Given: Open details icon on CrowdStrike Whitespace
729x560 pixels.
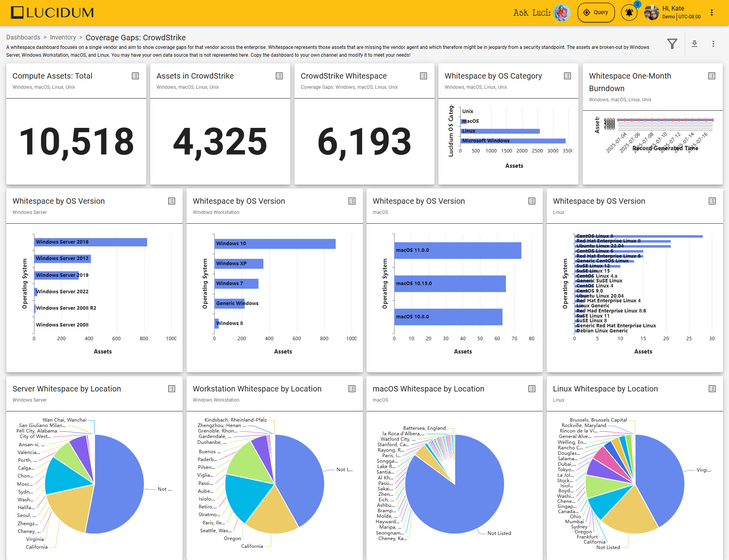Looking at the screenshot, I should [x=424, y=76].
